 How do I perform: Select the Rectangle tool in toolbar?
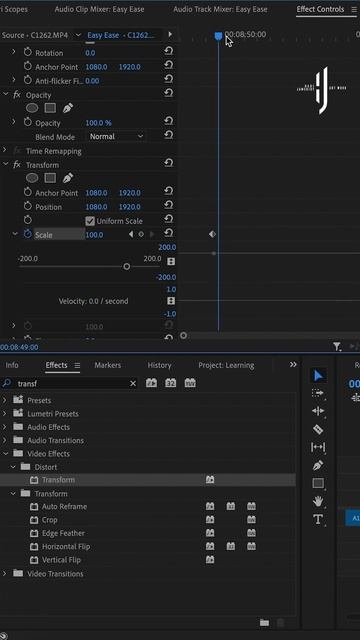coord(318,483)
